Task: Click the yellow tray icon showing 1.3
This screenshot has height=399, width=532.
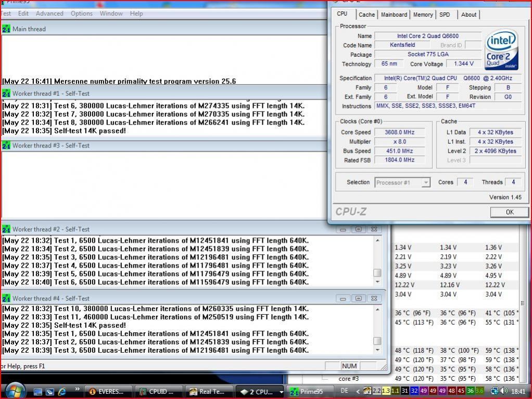Action: (x=386, y=391)
